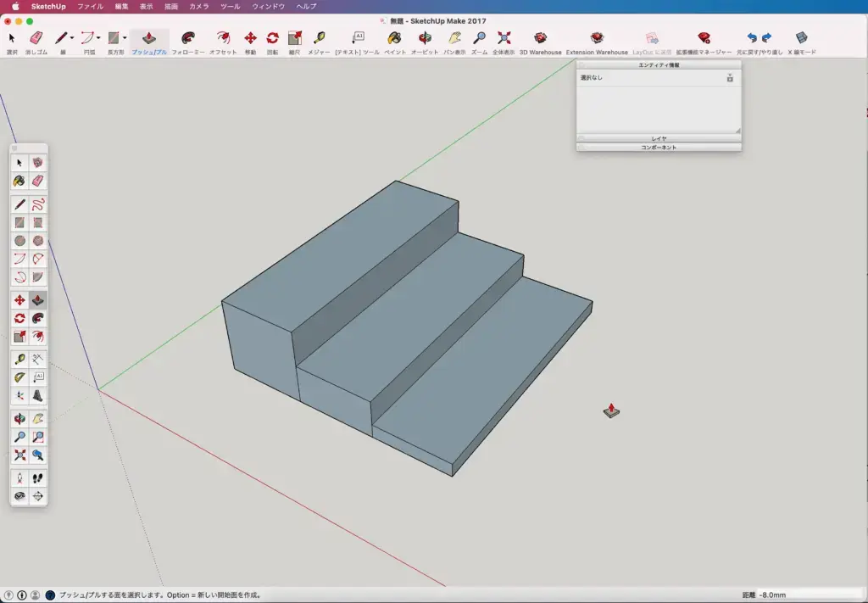Open the ファイル menu

coord(90,7)
